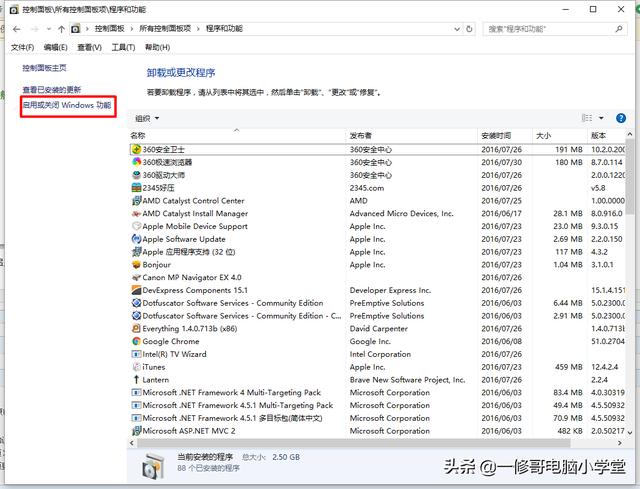This screenshot has height=489, width=640.
Task: Click the forward navigation arrow
Action: (34, 29)
